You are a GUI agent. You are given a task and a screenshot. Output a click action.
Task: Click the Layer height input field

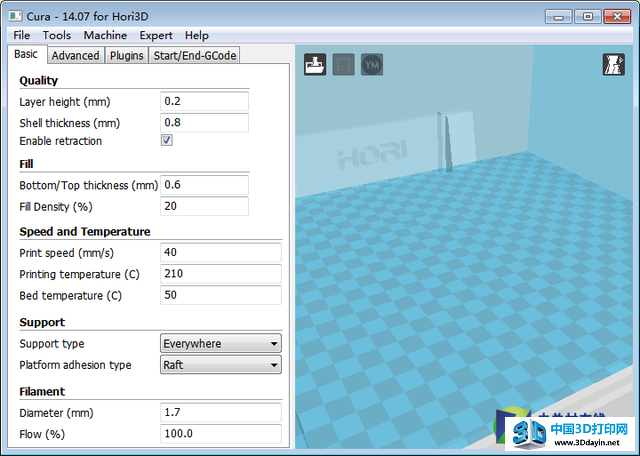point(204,101)
